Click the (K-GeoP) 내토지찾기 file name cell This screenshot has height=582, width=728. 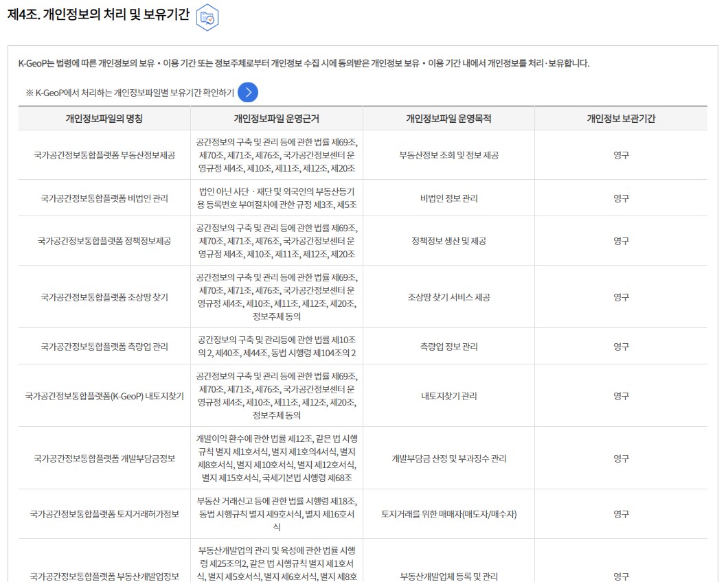[104, 396]
